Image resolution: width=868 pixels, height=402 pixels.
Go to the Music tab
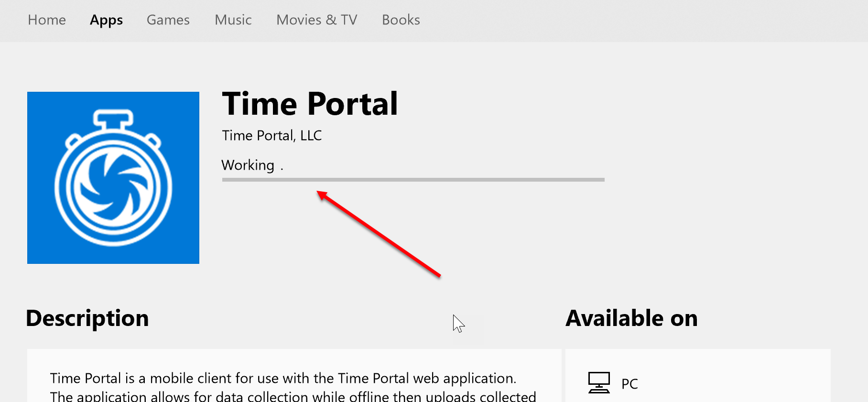[x=233, y=20]
